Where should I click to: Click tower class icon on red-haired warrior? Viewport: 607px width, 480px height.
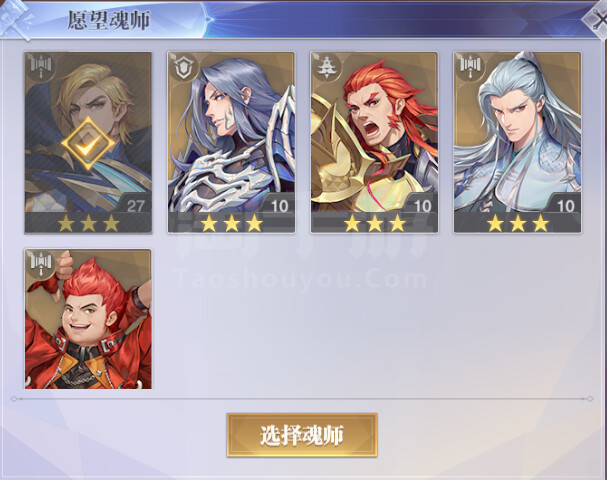click(x=327, y=67)
